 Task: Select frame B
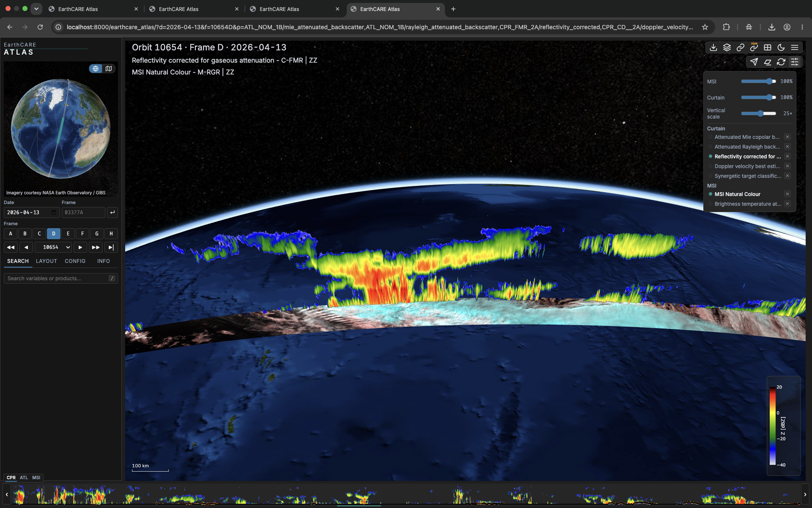(x=25, y=234)
